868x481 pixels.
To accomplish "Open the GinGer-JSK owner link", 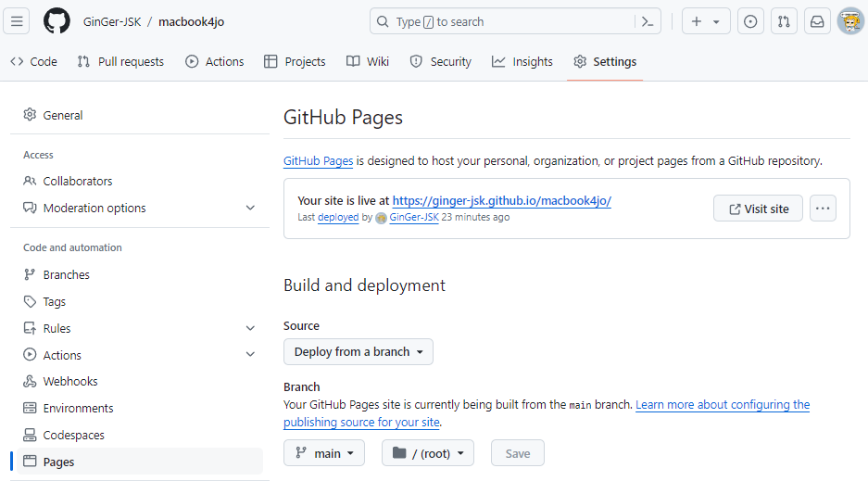I will coord(112,21).
